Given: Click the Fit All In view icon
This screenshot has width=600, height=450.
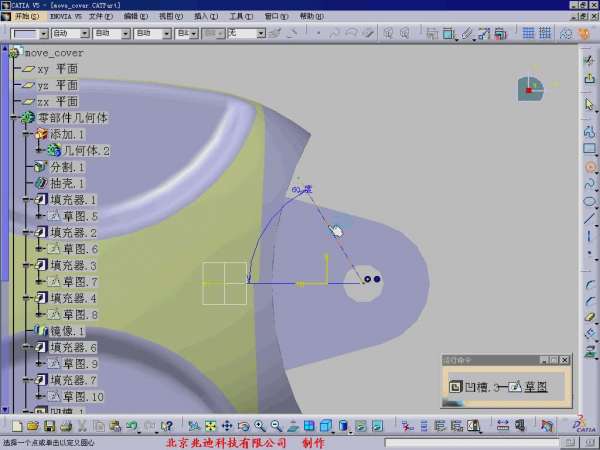Looking at the screenshot, I should click(210, 426).
